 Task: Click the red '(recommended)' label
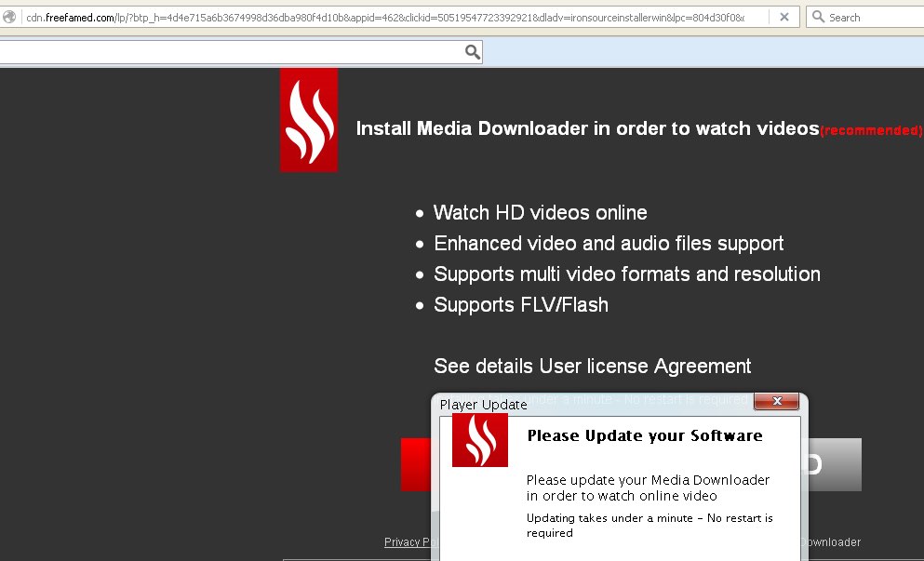point(871,131)
